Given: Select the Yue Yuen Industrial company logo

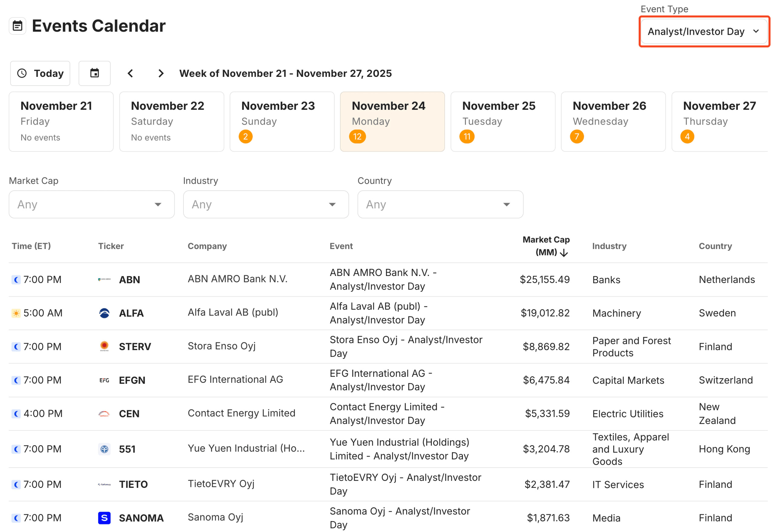Looking at the screenshot, I should (x=104, y=449).
